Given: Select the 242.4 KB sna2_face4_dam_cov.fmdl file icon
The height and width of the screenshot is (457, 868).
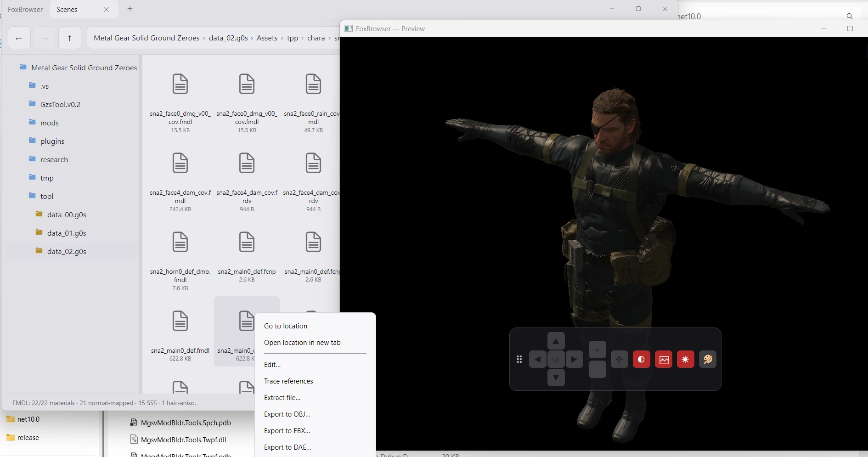Looking at the screenshot, I should [180, 163].
